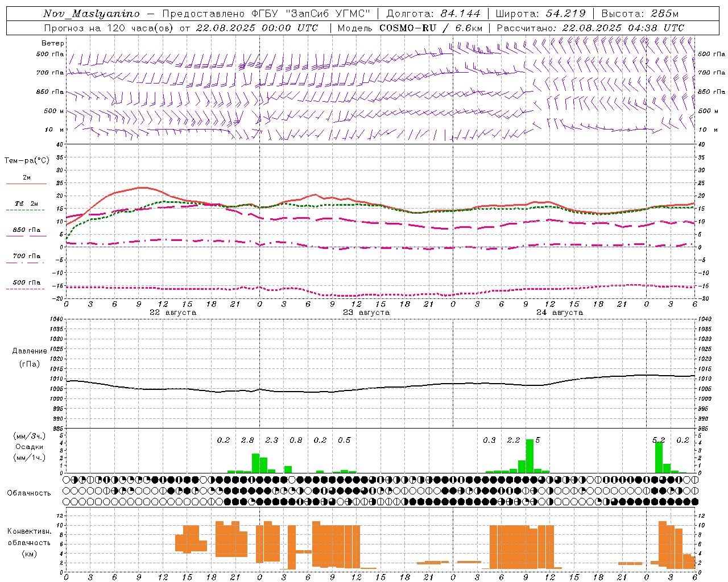Select the Облачность cloud cover label
The width and height of the screenshot is (728, 582).
click(x=29, y=493)
